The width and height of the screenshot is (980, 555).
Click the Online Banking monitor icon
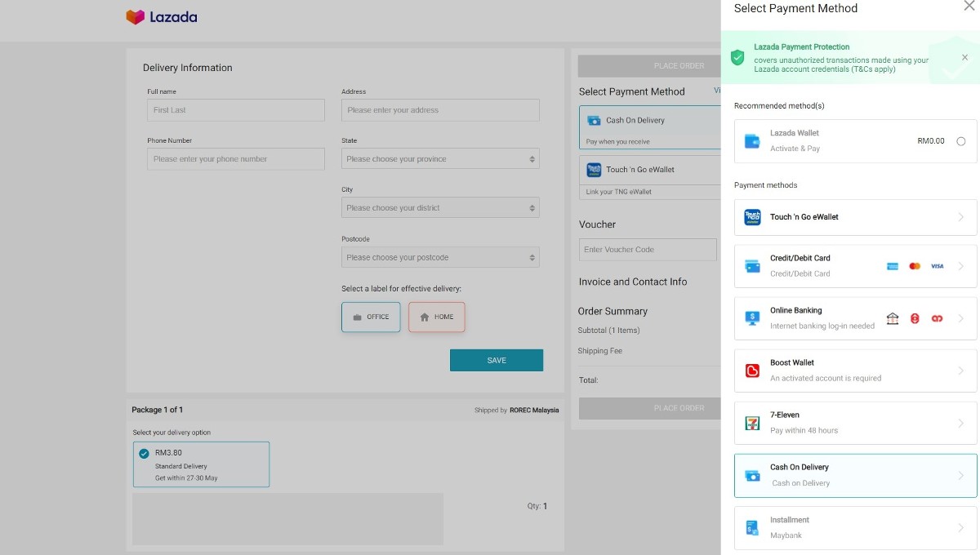pos(752,318)
